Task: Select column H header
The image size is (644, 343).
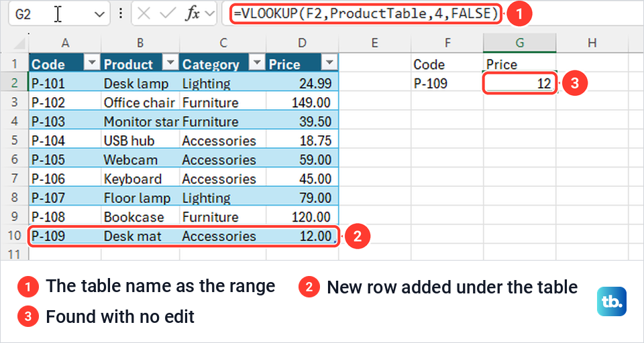Action: pyautogui.click(x=592, y=43)
